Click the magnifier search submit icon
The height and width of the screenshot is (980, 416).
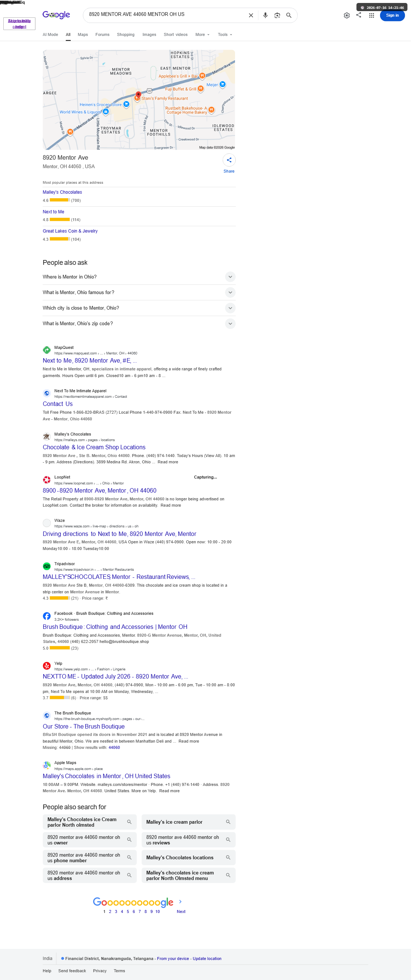click(x=289, y=15)
